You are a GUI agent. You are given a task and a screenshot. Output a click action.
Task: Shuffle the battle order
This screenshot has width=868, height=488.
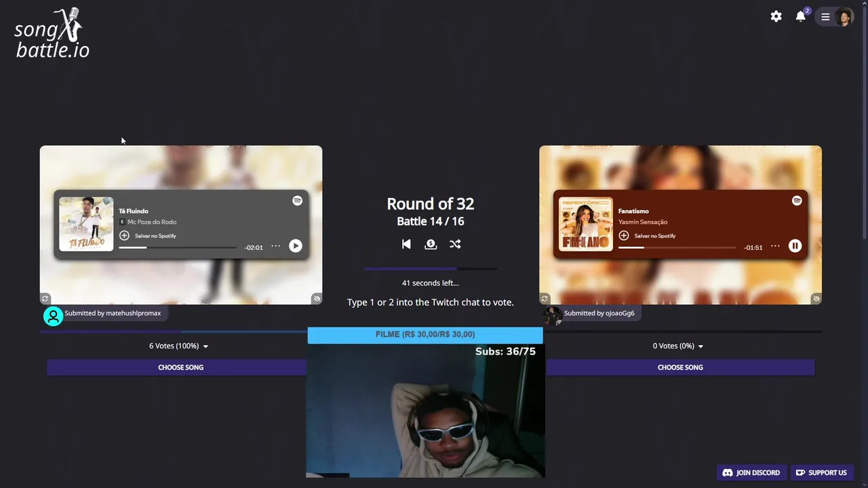click(x=455, y=244)
